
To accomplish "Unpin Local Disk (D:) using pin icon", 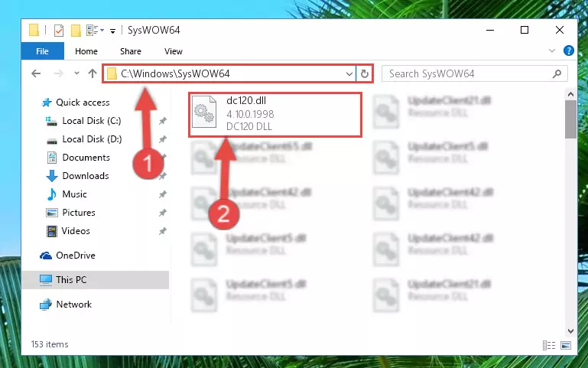I will click(162, 139).
